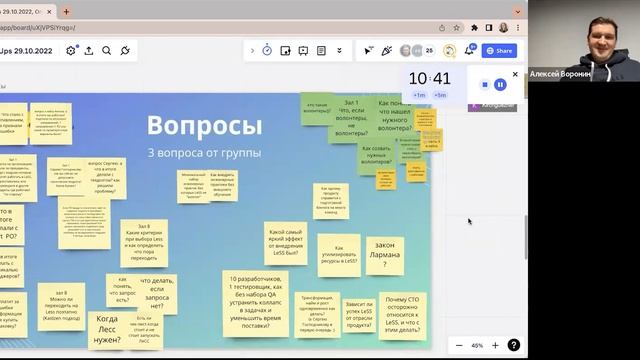Select '10 разработчиков, 1 тестировщик' sticky note
The width and height of the screenshot is (640, 360).
(255, 303)
